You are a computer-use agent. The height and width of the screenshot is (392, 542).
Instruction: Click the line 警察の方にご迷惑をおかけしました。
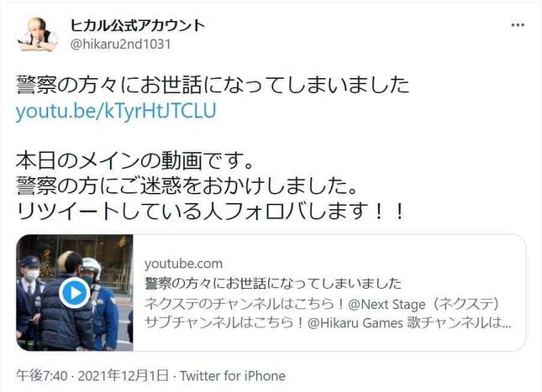(x=187, y=186)
